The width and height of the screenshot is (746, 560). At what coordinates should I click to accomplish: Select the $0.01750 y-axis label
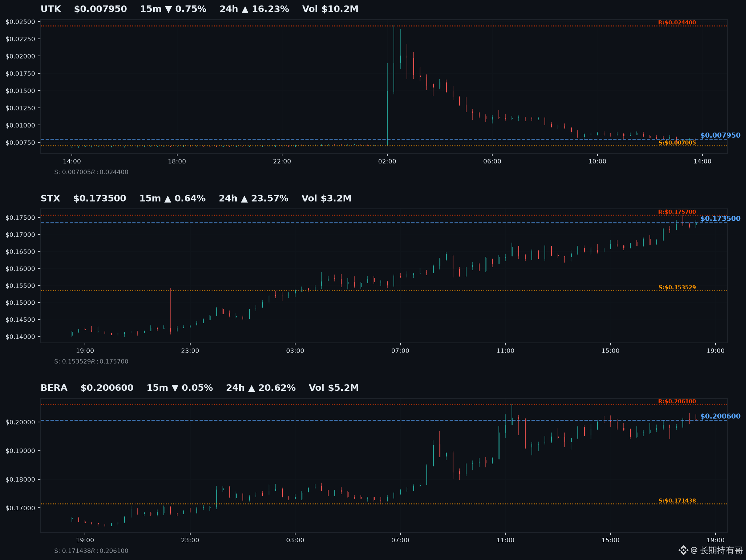coord(20,74)
